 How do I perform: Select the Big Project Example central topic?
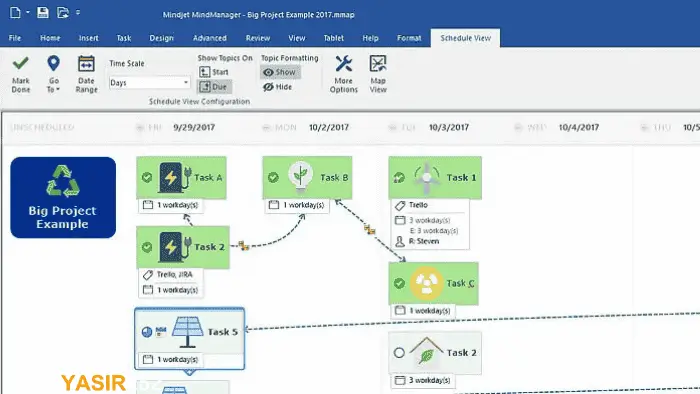click(x=63, y=197)
